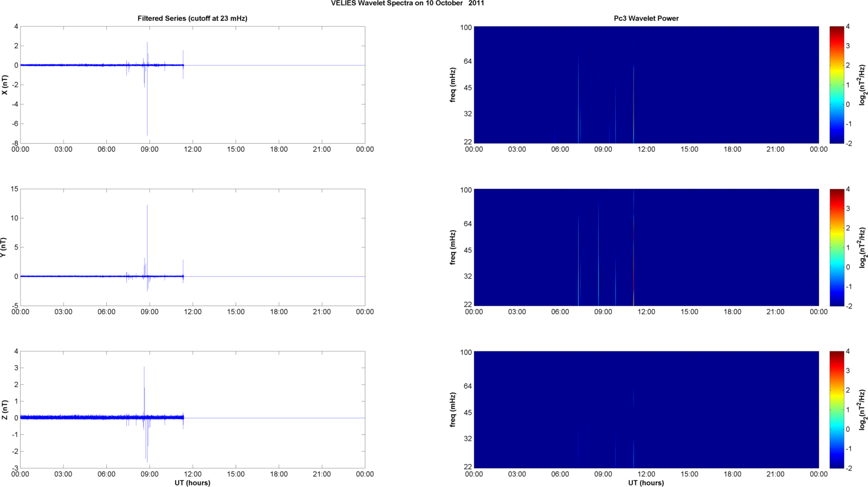868x487 pixels.
Task: Select the 'Filtered Series (cutoff at 23 mHz)' heading
Action: click(x=193, y=18)
